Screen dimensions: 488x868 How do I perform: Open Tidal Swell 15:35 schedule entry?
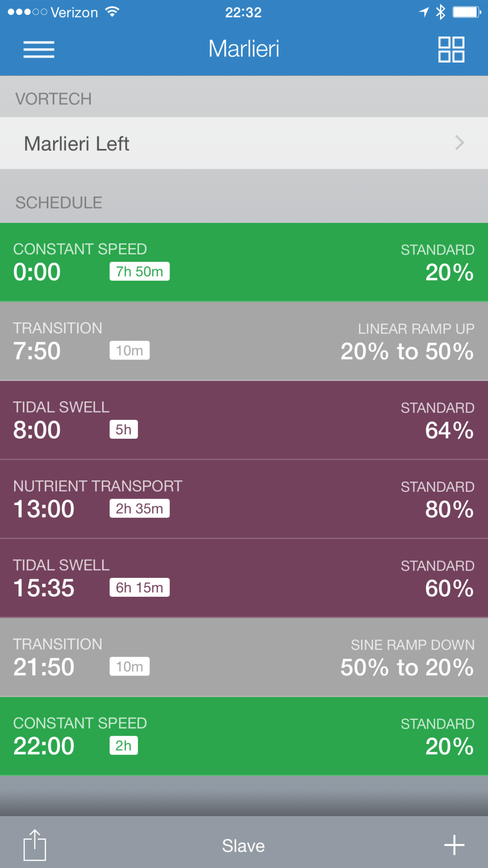click(x=244, y=578)
